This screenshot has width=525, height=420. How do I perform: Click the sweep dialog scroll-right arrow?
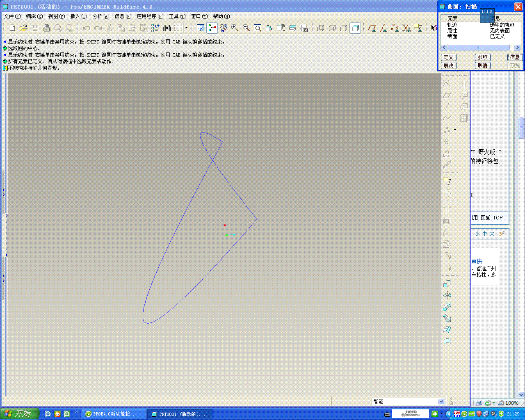[517, 48]
